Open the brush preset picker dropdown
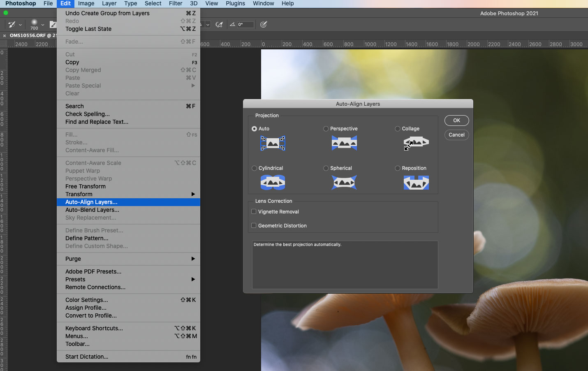The height and width of the screenshot is (371, 588). tap(42, 25)
